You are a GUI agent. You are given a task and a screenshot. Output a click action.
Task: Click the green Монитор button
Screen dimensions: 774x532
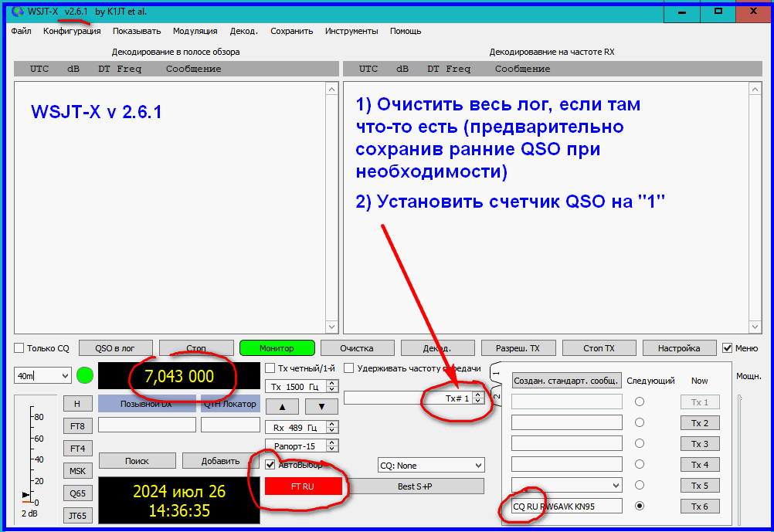(x=277, y=348)
